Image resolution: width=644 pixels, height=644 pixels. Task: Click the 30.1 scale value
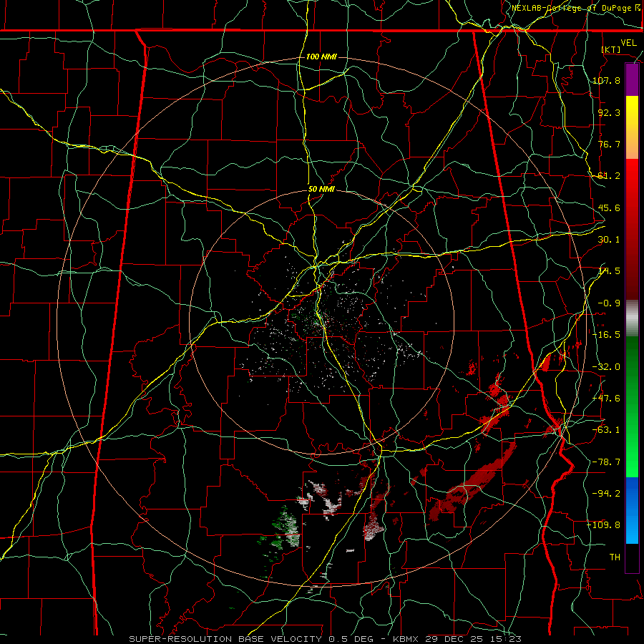pyautogui.click(x=609, y=240)
